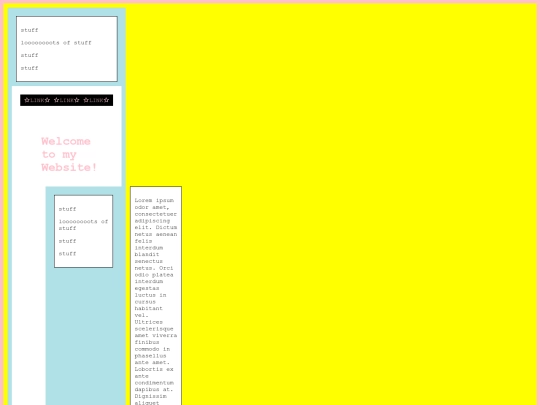Click the word "finibus" in the paragraph

point(147,342)
